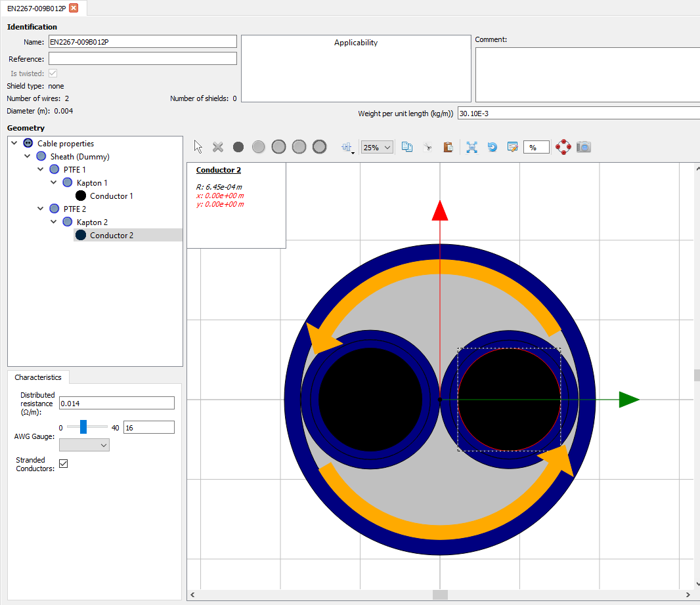Collapse the Sheath (Dummy) tree node
This screenshot has height=605, width=700.
pyautogui.click(x=28, y=157)
